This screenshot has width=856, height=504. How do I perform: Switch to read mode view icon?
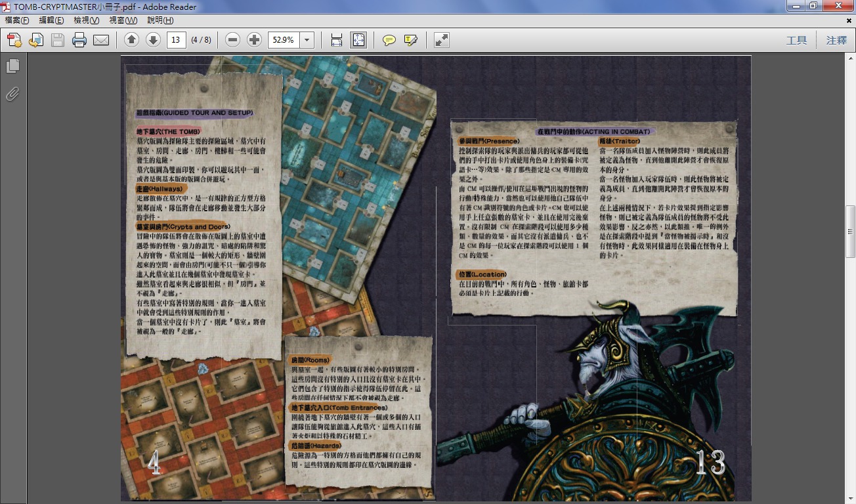point(442,40)
